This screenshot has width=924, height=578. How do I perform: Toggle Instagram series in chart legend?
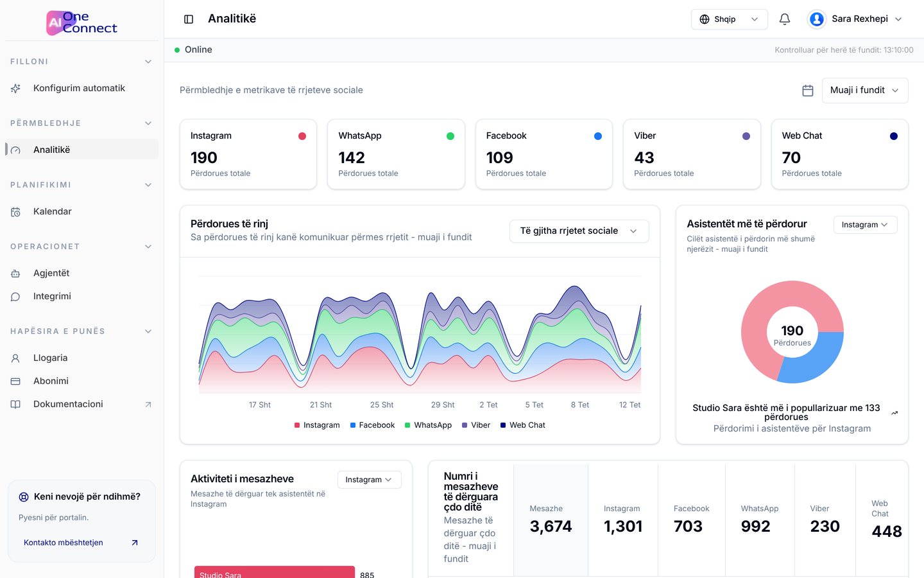point(317,425)
